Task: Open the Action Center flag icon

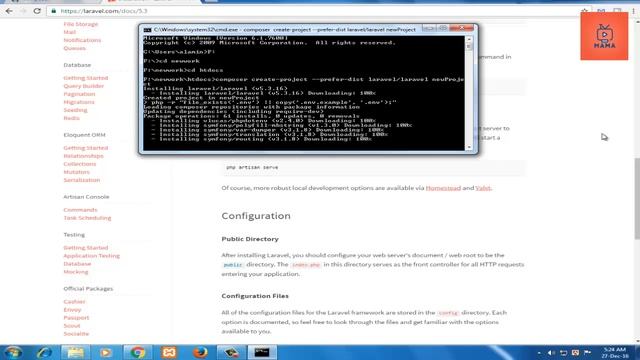Action: [x=588, y=353]
